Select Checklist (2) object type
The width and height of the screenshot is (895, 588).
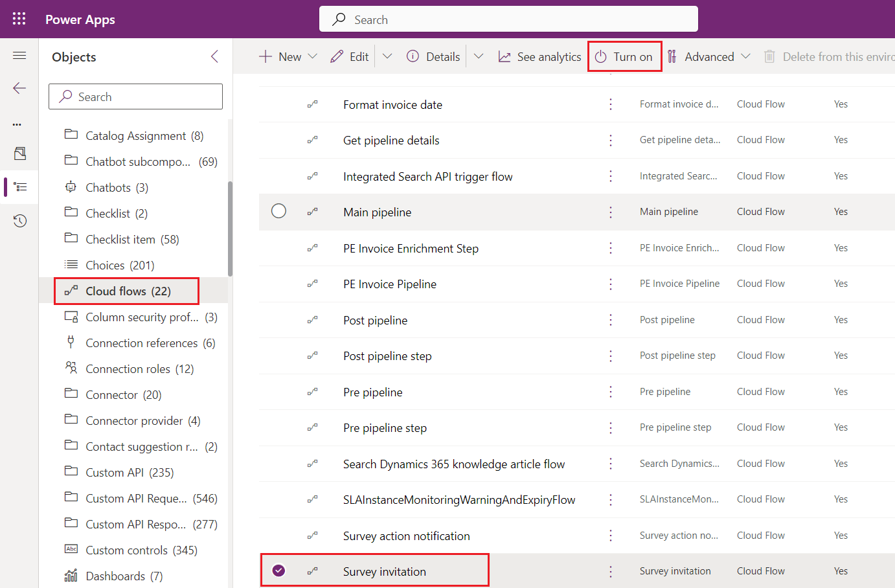106,213
